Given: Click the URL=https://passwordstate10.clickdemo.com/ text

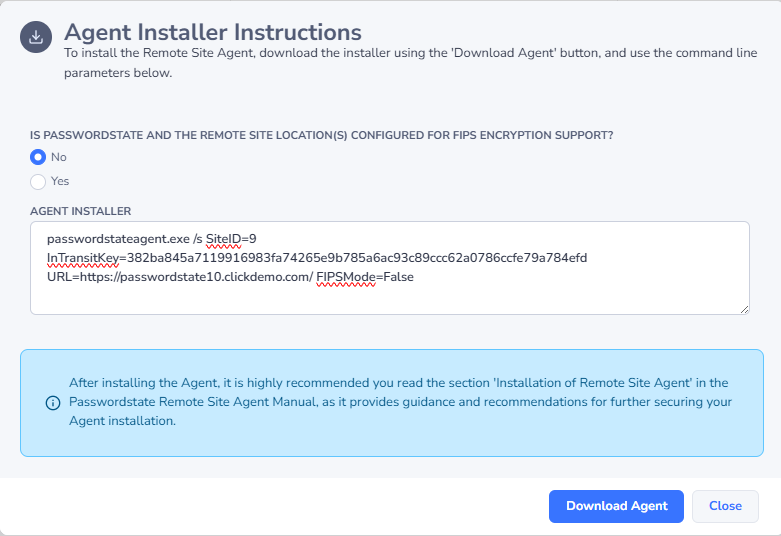Looking at the screenshot, I should (180, 277).
